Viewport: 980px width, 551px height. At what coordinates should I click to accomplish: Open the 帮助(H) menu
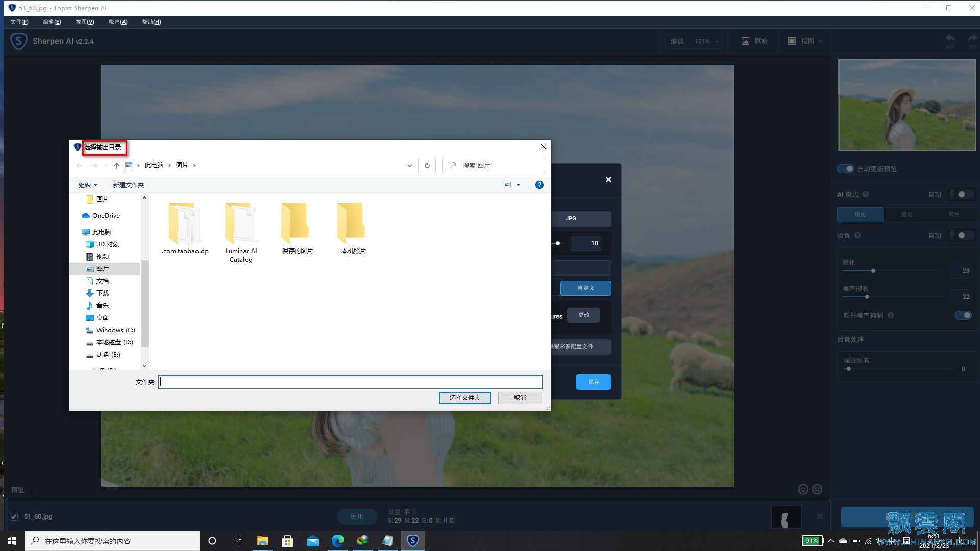tap(151, 22)
